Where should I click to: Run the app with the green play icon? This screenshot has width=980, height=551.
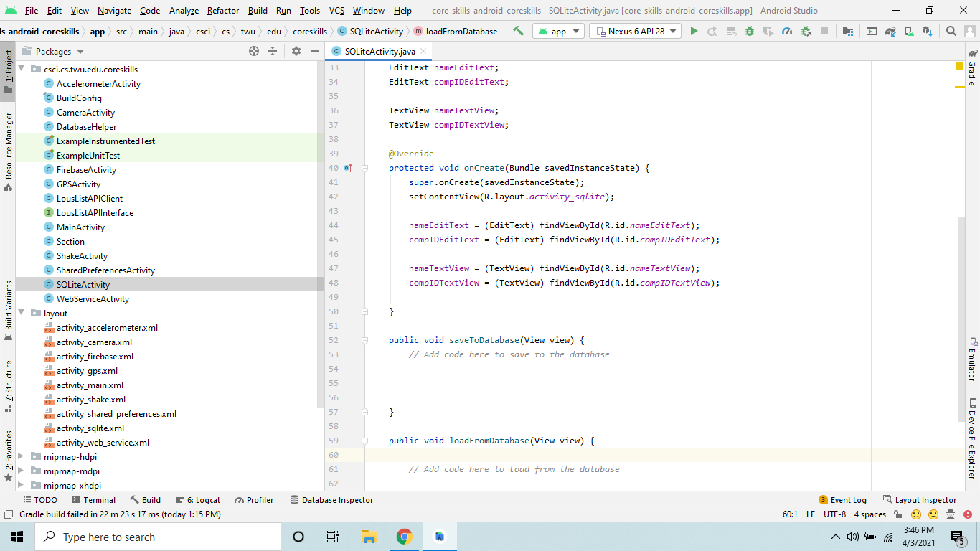[x=694, y=31]
